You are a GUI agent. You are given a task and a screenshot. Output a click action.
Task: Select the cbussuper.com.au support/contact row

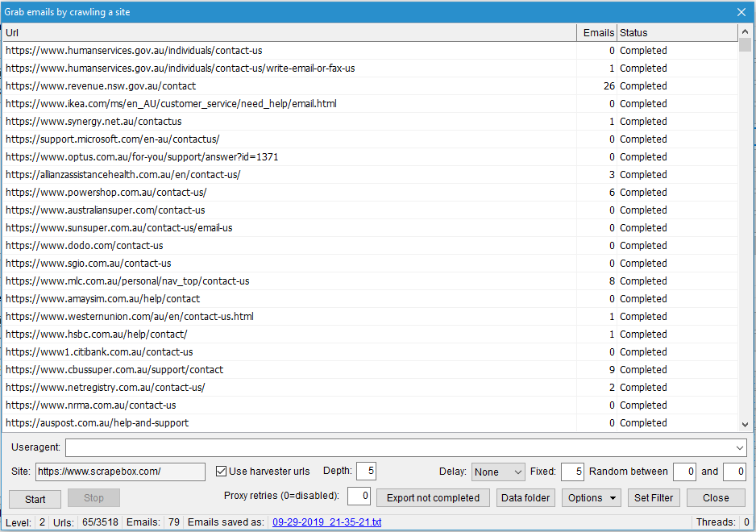click(x=370, y=369)
